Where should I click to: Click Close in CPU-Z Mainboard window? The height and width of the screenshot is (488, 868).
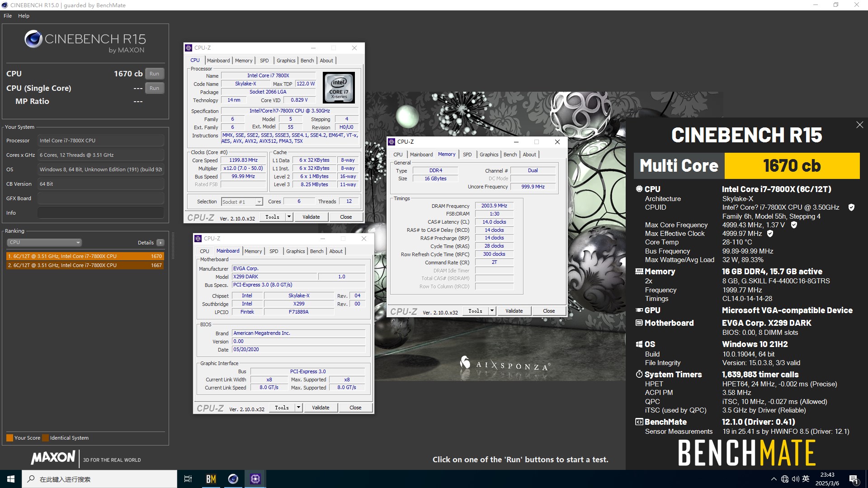(355, 408)
